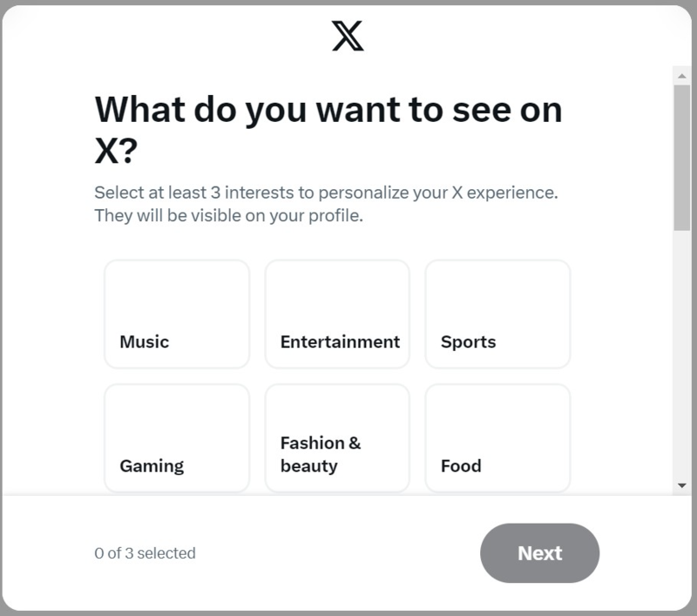
Task: Select the Fashion & beauty interest card
Action: [x=337, y=437]
